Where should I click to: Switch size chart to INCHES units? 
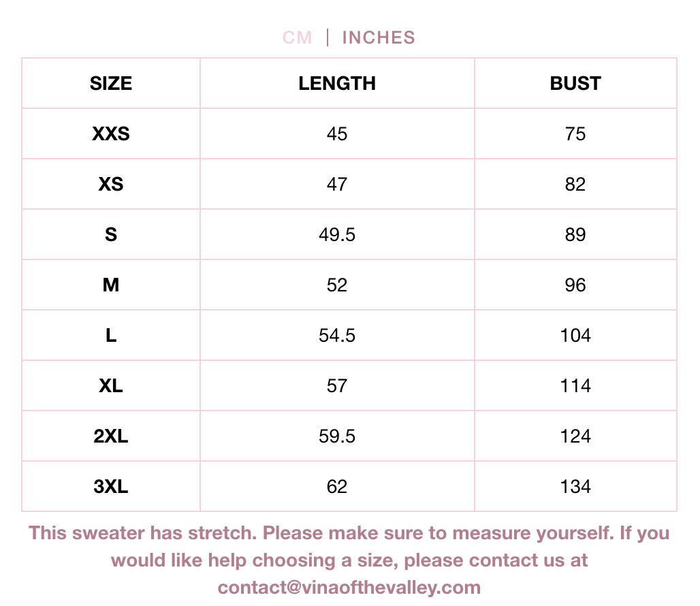click(x=379, y=37)
